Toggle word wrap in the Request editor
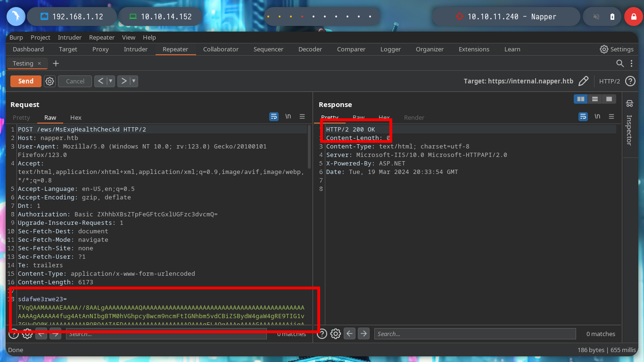The width and height of the screenshot is (644, 362). (x=274, y=116)
